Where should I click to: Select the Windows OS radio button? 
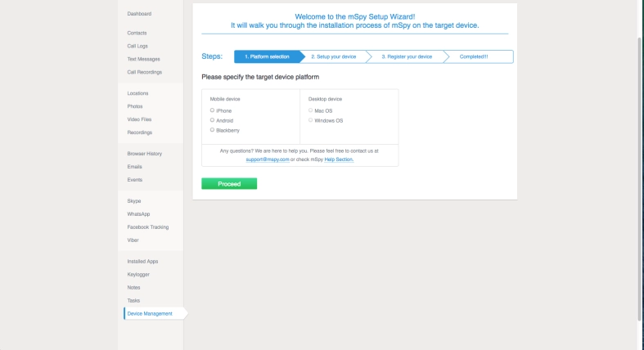pos(310,119)
